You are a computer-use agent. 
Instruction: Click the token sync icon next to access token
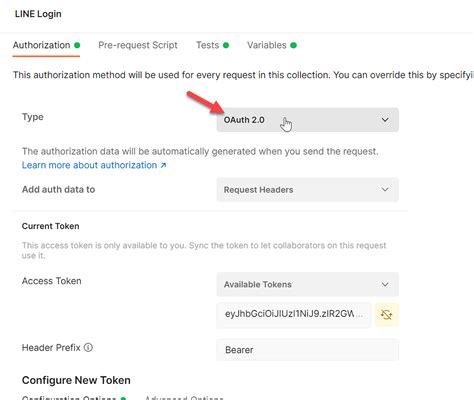tap(387, 315)
